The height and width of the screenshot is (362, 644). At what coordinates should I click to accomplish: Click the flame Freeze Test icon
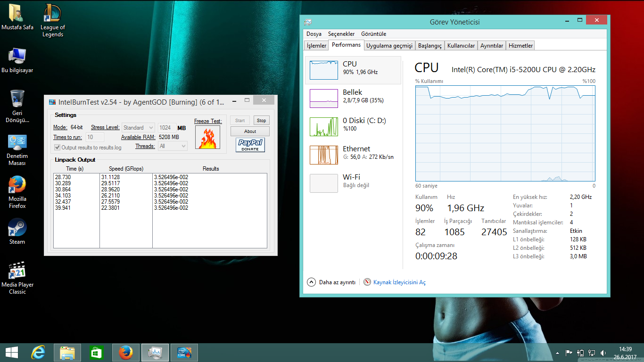(x=207, y=138)
